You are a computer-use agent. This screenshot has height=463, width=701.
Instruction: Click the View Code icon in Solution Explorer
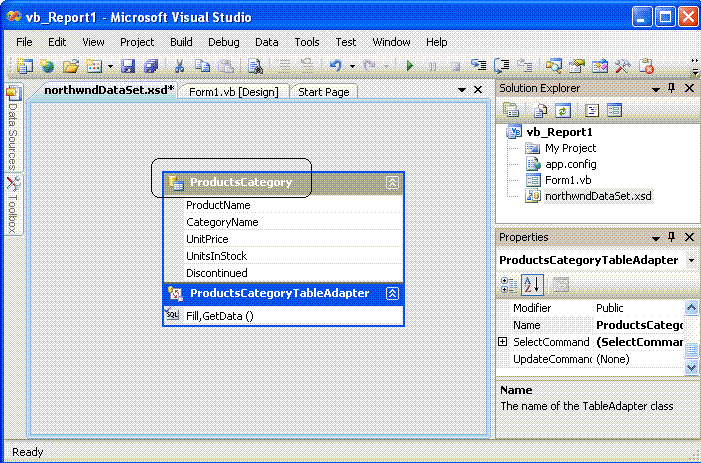tap(592, 110)
